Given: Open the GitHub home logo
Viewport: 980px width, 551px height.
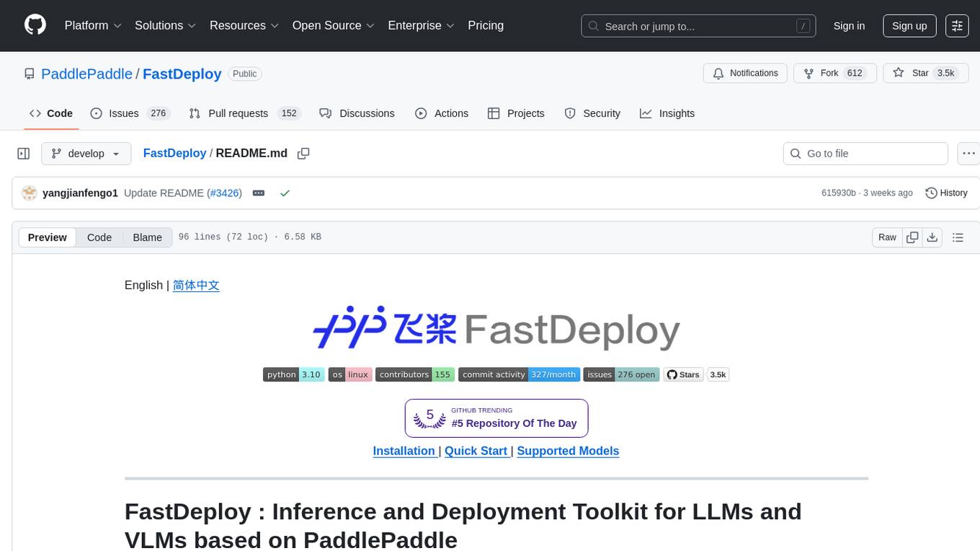Looking at the screenshot, I should click(x=35, y=25).
